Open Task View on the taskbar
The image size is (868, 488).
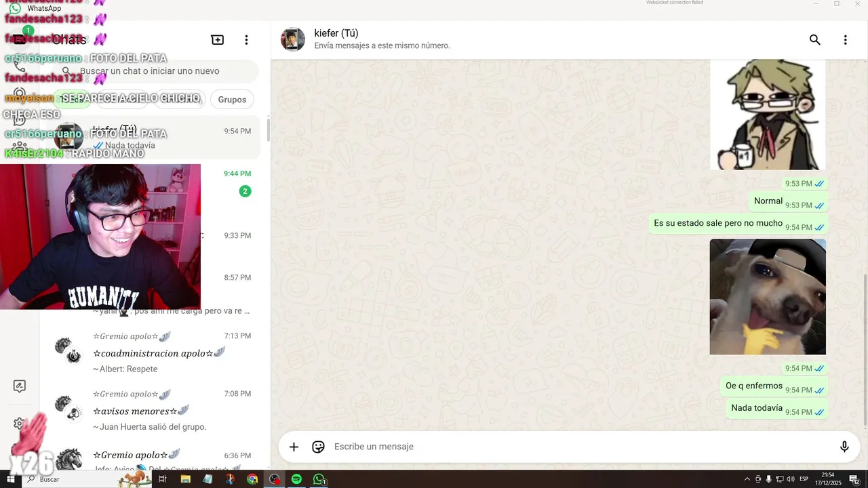click(x=163, y=479)
